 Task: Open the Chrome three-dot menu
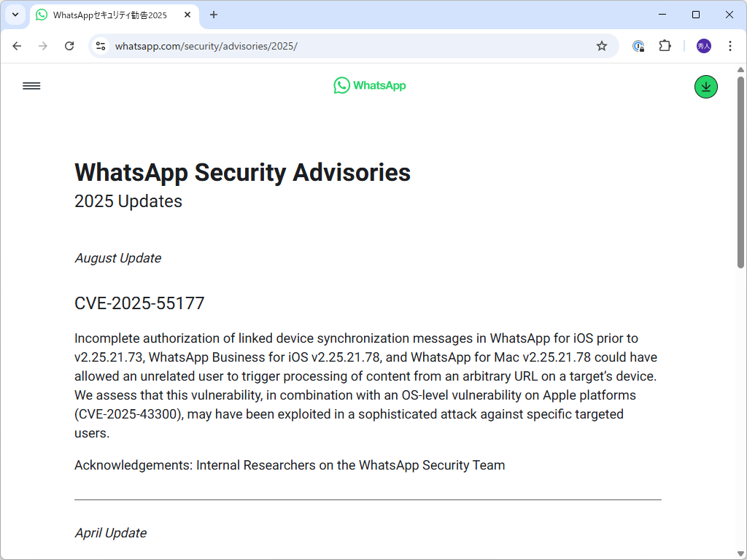(x=730, y=45)
